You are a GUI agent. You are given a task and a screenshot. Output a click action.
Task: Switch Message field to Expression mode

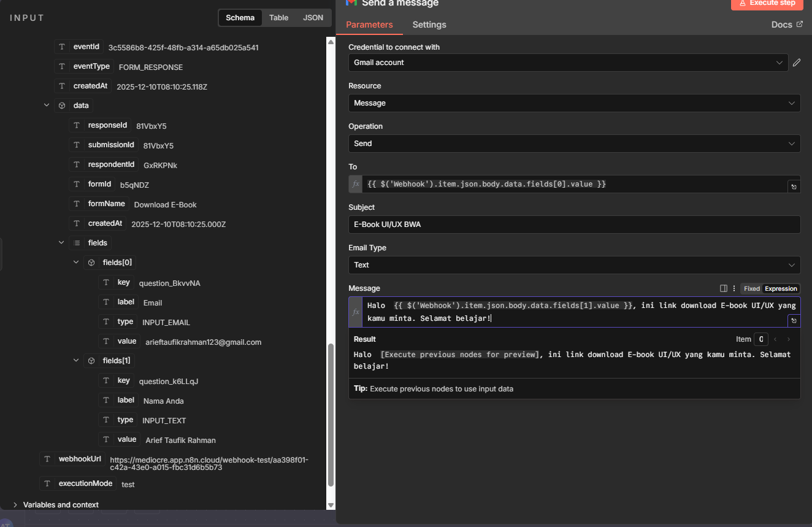point(780,288)
